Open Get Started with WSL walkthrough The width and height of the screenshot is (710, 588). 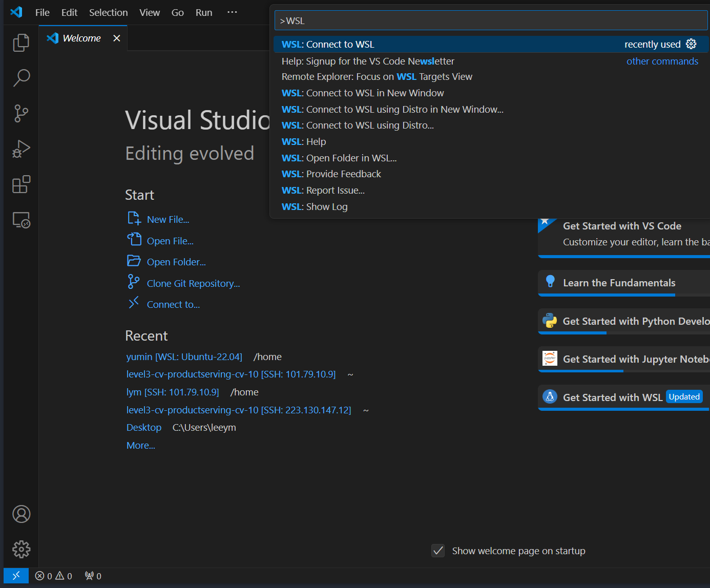pos(624,397)
